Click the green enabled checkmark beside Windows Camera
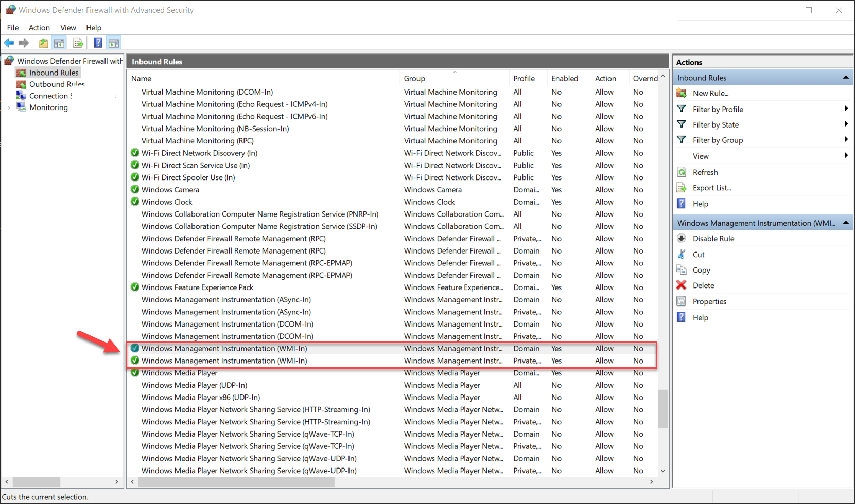This screenshot has height=504, width=855. coord(134,189)
